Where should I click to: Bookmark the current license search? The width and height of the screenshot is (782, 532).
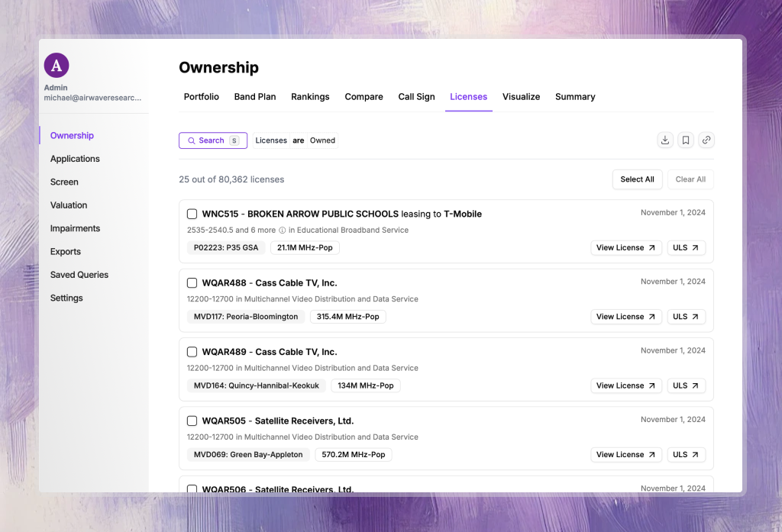(x=685, y=140)
